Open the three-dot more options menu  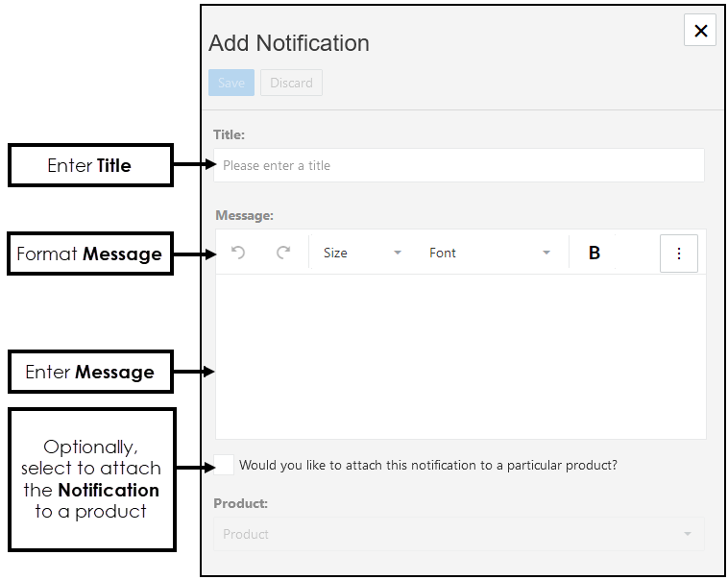click(x=679, y=254)
